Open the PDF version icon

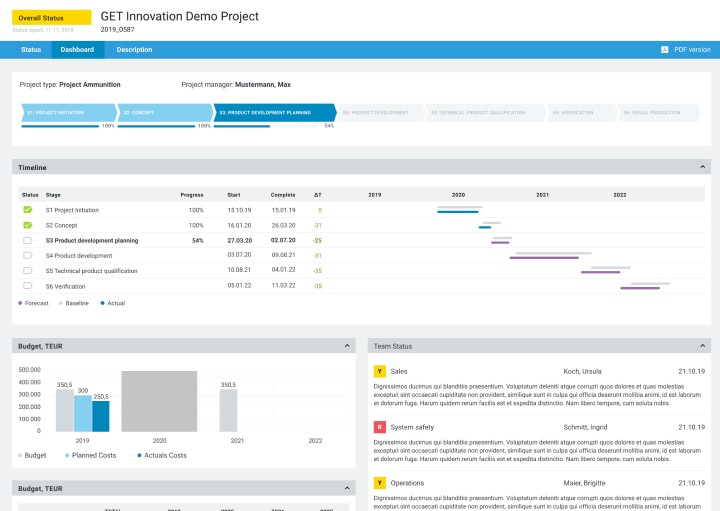coord(664,50)
